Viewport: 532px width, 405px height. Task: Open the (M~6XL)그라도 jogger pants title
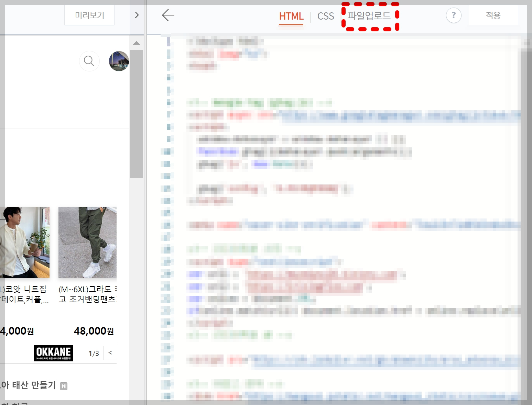87,294
